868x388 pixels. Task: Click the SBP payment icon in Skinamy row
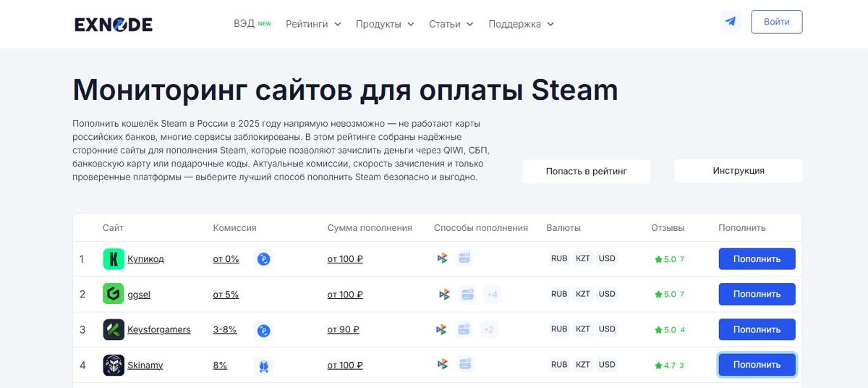point(442,364)
